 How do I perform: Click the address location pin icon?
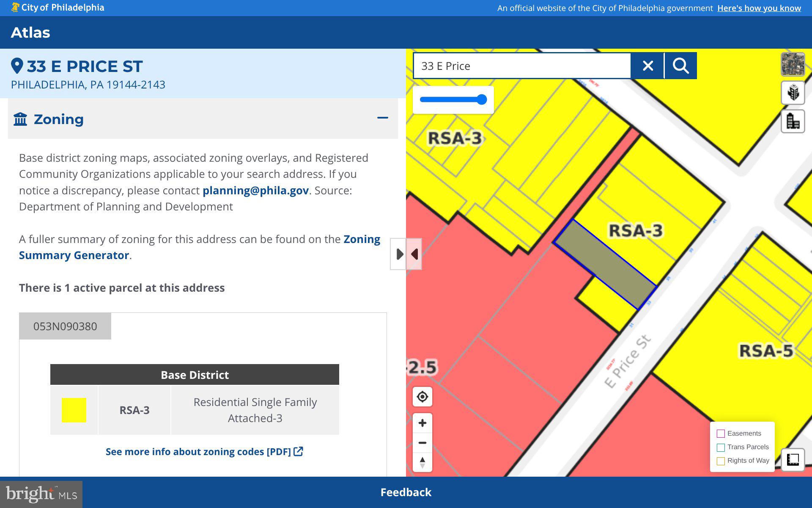click(17, 66)
